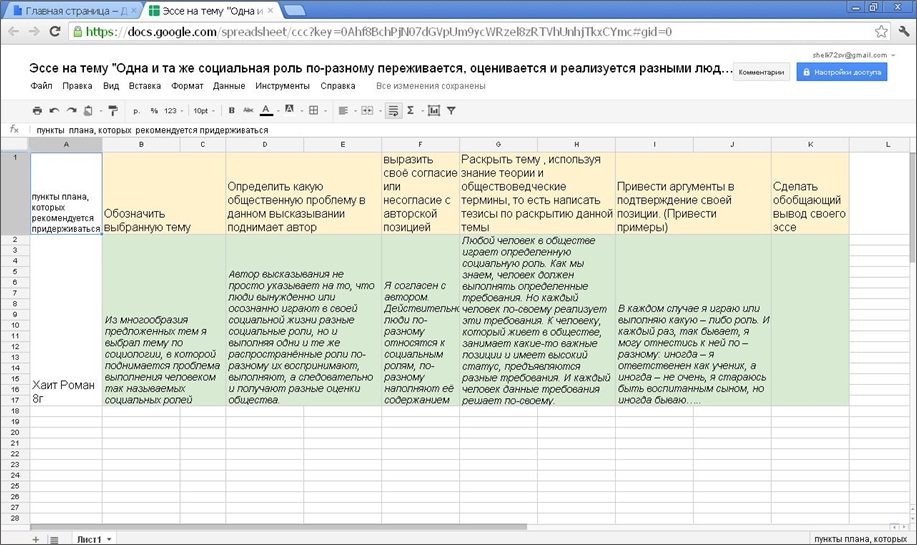The width and height of the screenshot is (917, 545).
Task: Open the Справка menu
Action: 338,85
